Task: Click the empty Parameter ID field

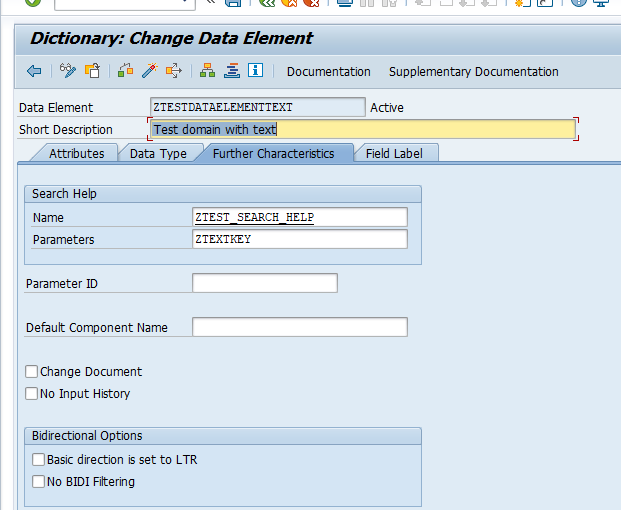Action: point(265,283)
